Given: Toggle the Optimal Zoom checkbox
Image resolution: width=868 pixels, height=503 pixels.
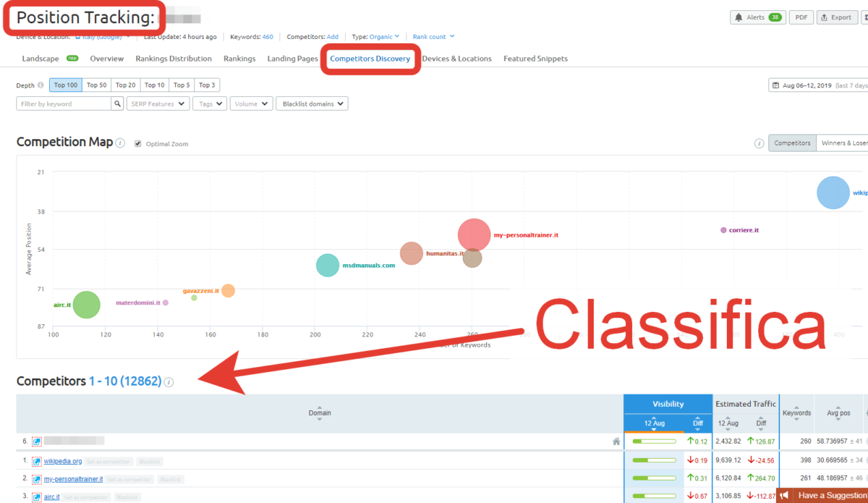Looking at the screenshot, I should (138, 144).
